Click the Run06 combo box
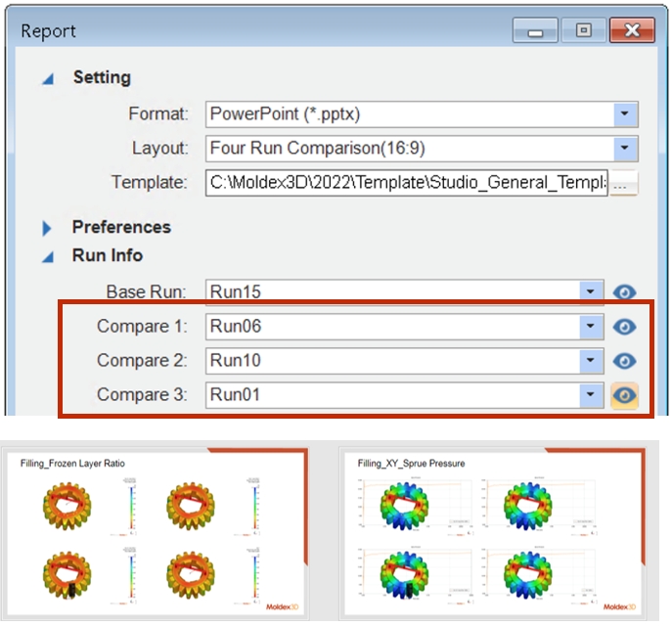 405,327
